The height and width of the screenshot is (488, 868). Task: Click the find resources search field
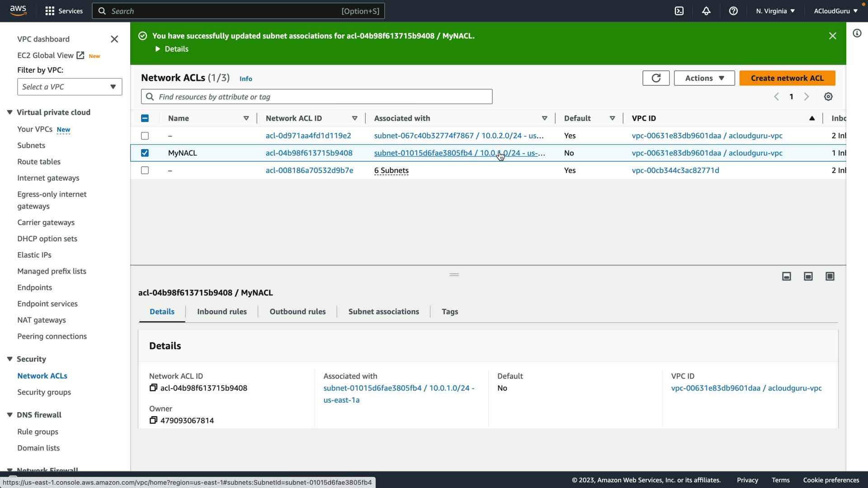(316, 97)
